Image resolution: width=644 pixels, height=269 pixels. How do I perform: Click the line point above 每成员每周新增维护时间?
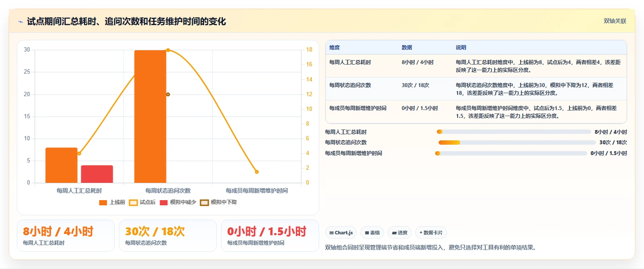tap(256, 172)
